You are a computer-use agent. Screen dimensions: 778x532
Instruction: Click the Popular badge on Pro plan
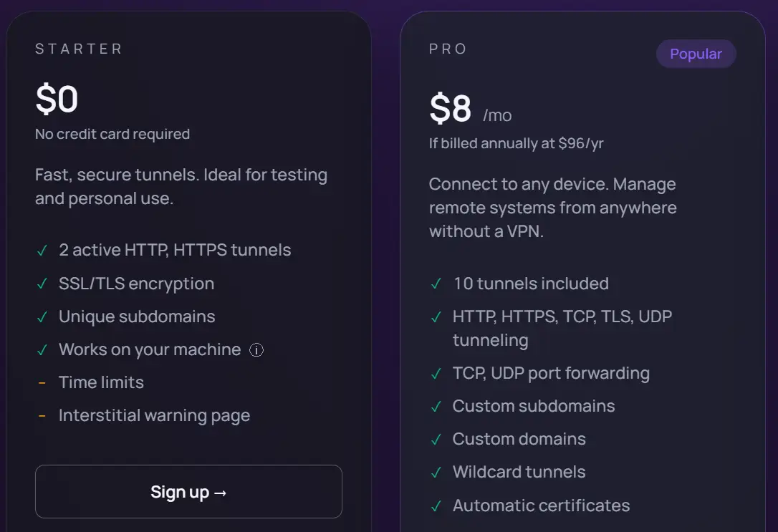click(696, 54)
